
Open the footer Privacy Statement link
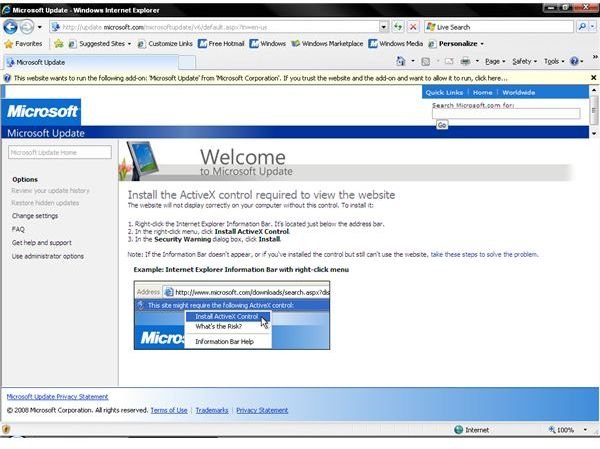pos(262,410)
